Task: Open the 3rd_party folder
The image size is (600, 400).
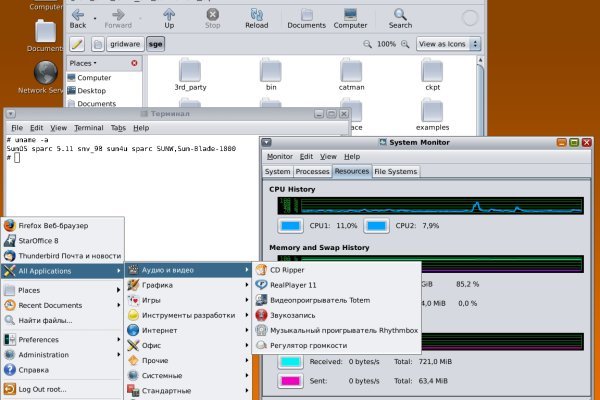Action: coord(189,75)
